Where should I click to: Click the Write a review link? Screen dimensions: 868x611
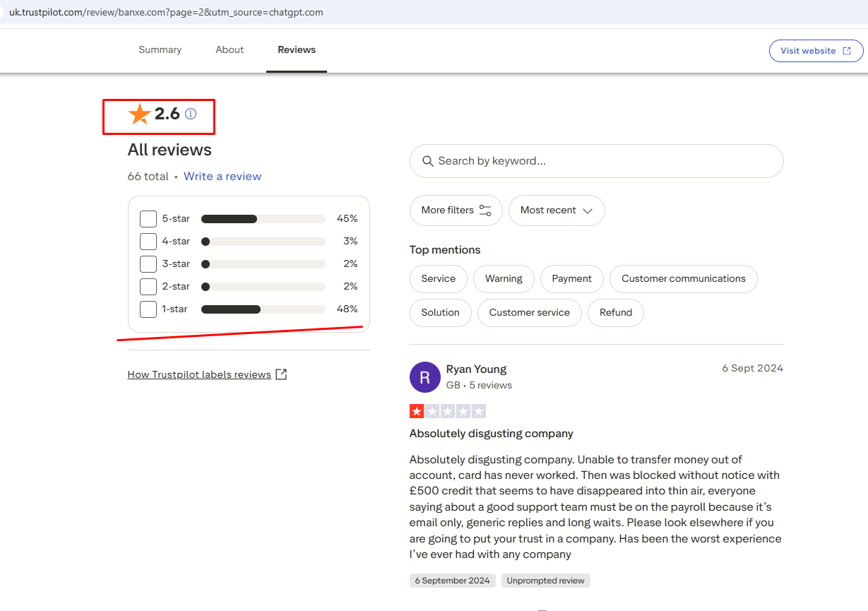[222, 177]
